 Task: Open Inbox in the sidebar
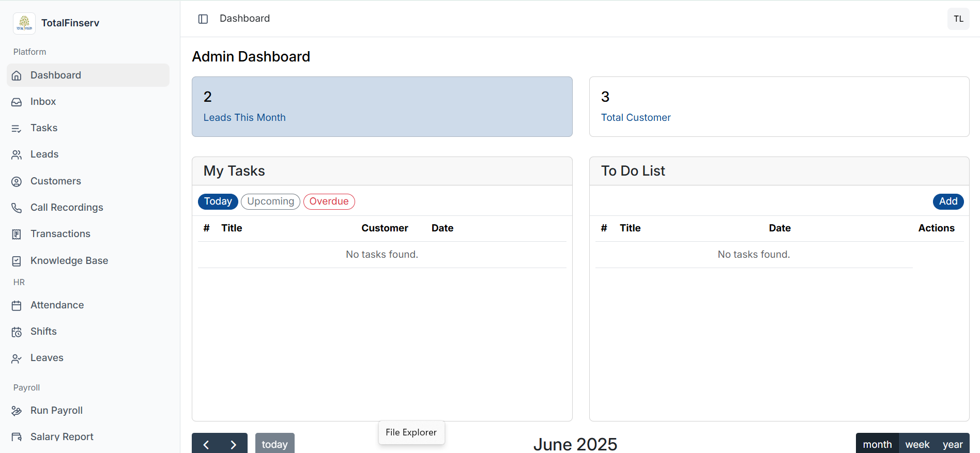pyautogui.click(x=88, y=102)
